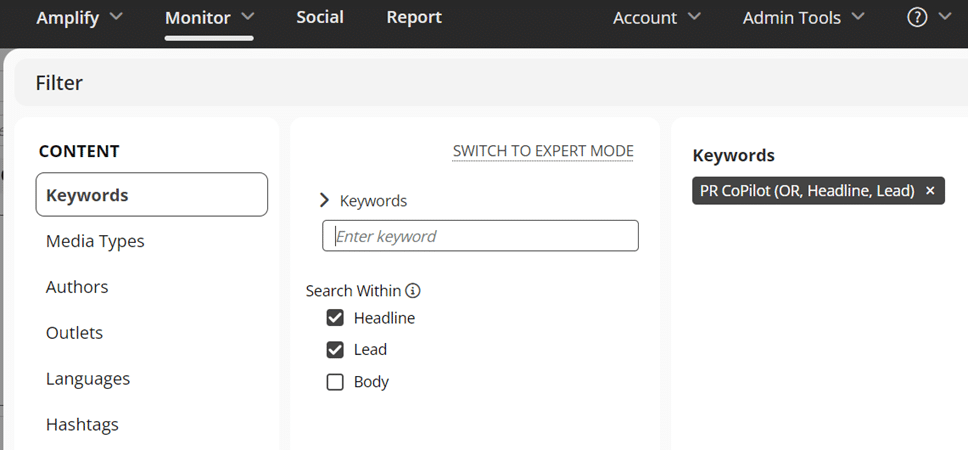This screenshot has width=968, height=450.
Task: Click the Search Within info icon
Action: point(413,291)
